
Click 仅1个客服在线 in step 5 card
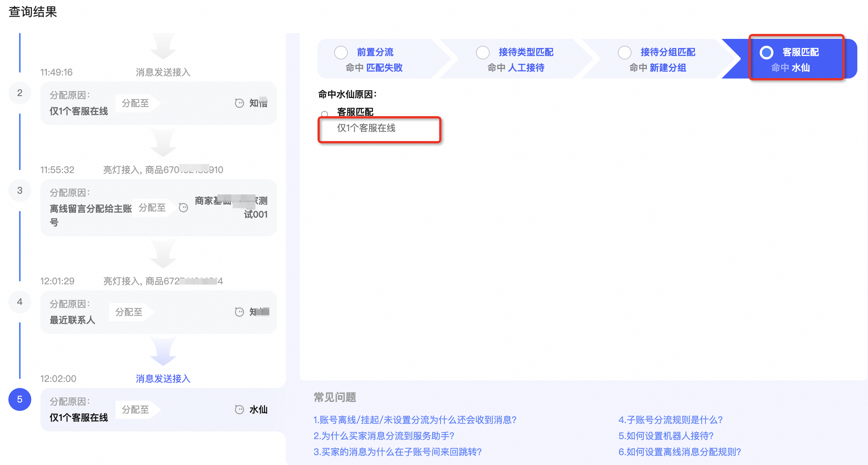[79, 417]
